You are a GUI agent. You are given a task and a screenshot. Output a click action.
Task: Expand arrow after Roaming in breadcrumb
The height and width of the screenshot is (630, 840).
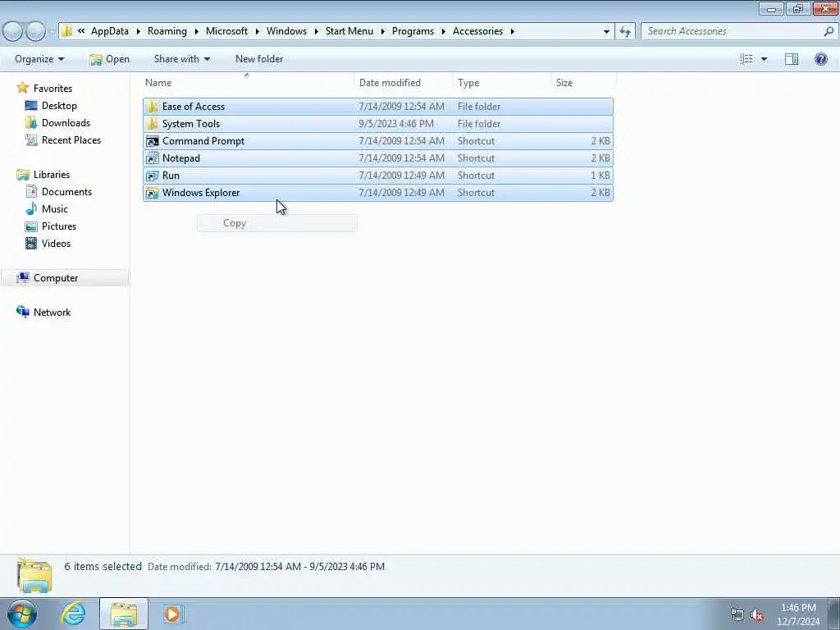196,31
